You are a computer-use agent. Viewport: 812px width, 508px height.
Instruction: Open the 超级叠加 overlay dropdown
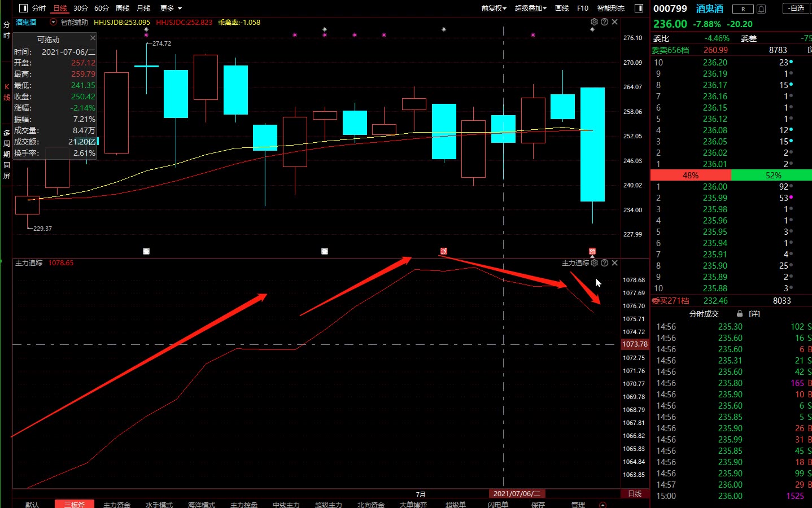[531, 8]
